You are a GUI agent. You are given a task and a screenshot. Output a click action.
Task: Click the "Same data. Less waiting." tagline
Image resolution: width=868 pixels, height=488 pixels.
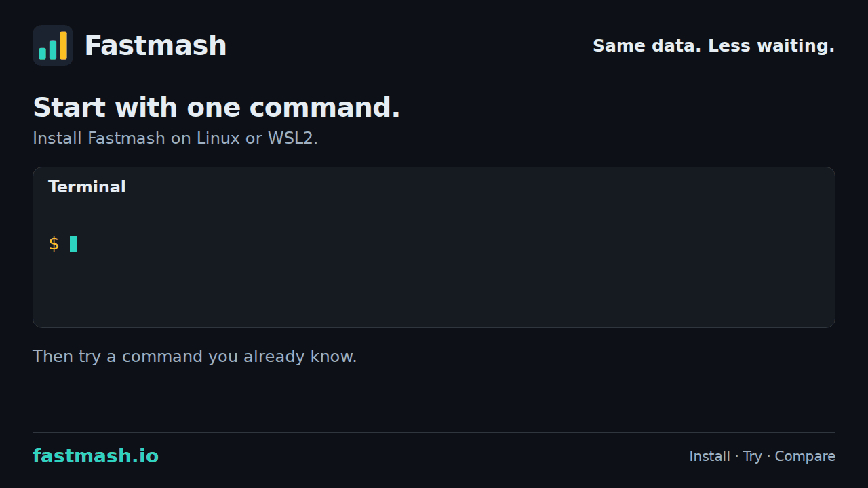[x=713, y=46]
